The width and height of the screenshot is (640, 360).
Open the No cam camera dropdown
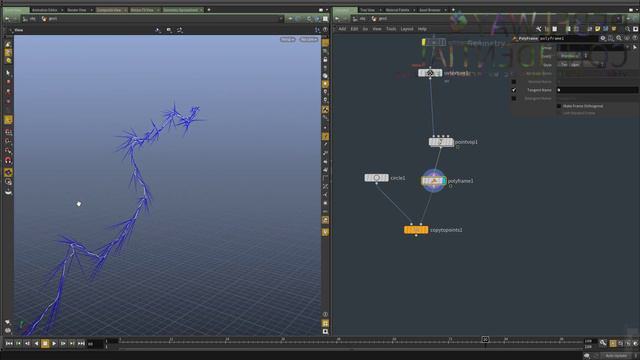click(309, 40)
